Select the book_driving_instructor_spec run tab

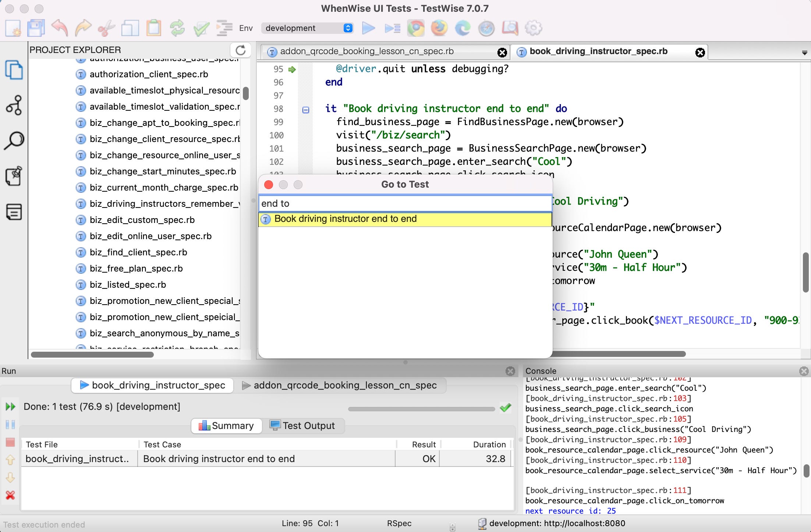click(152, 385)
